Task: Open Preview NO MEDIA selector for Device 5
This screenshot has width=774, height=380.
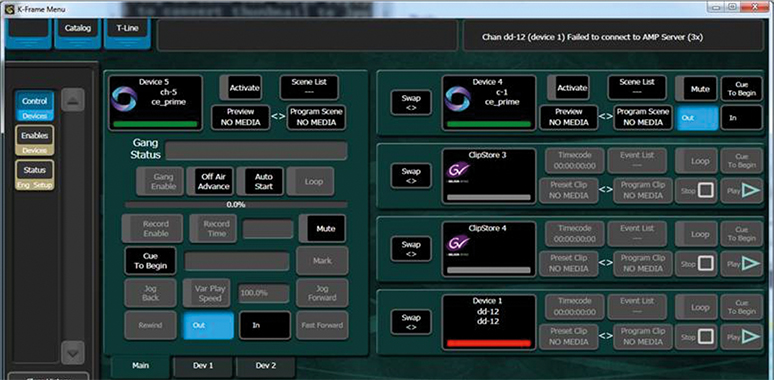Action: (x=241, y=117)
